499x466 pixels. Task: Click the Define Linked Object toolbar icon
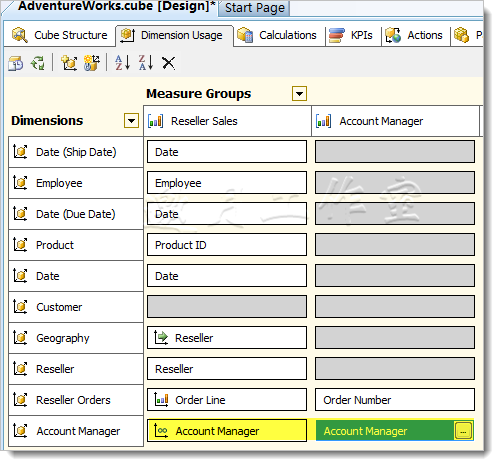tap(92, 63)
